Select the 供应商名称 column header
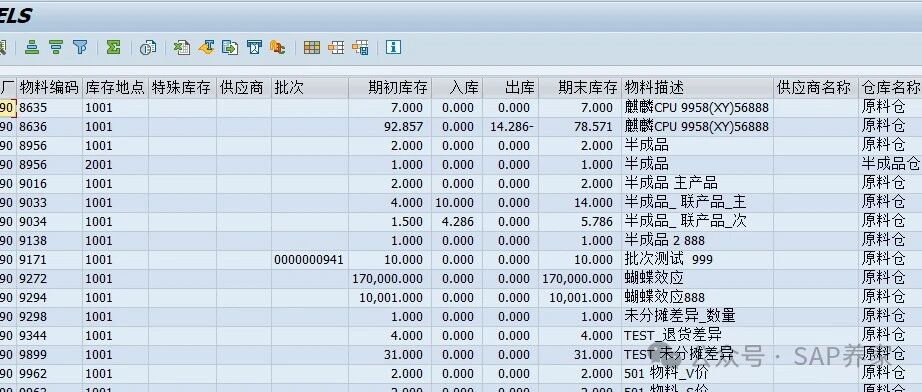The width and height of the screenshot is (922, 392). point(816,88)
